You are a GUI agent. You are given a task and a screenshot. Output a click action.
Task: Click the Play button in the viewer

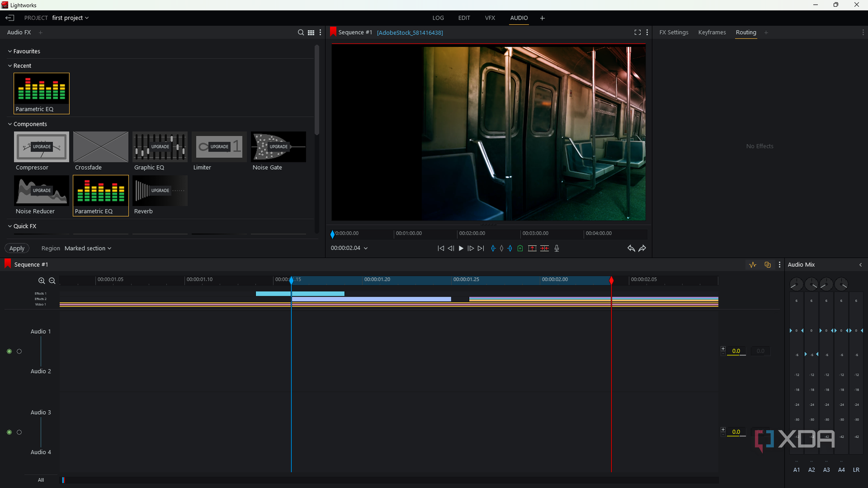[x=461, y=248]
